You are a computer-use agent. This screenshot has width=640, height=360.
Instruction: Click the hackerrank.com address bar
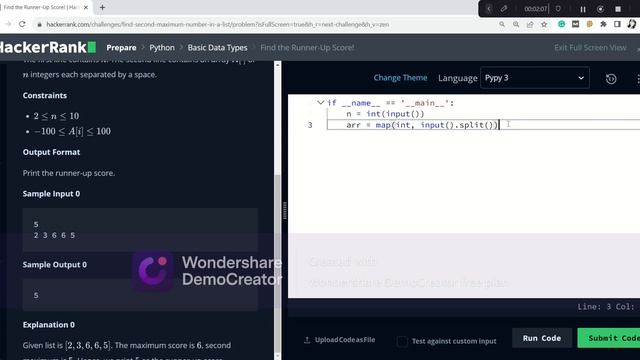click(x=261, y=24)
